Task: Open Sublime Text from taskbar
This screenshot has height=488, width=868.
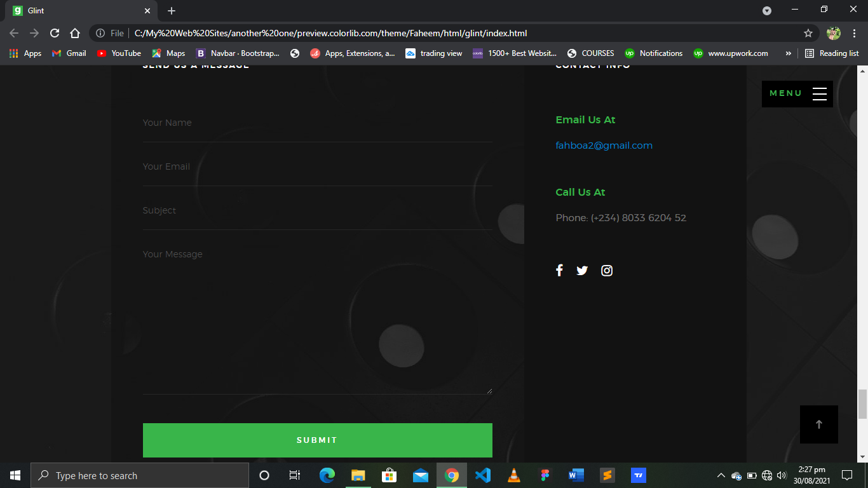Action: click(x=607, y=475)
